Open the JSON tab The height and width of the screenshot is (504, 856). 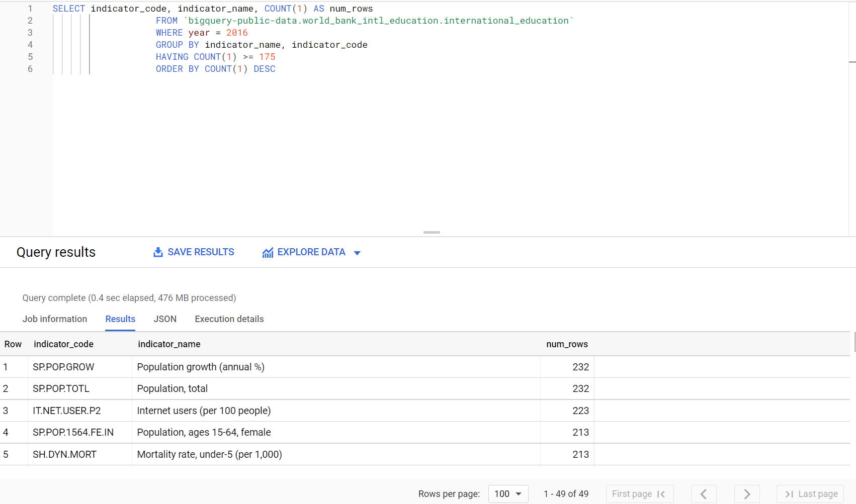pos(165,319)
